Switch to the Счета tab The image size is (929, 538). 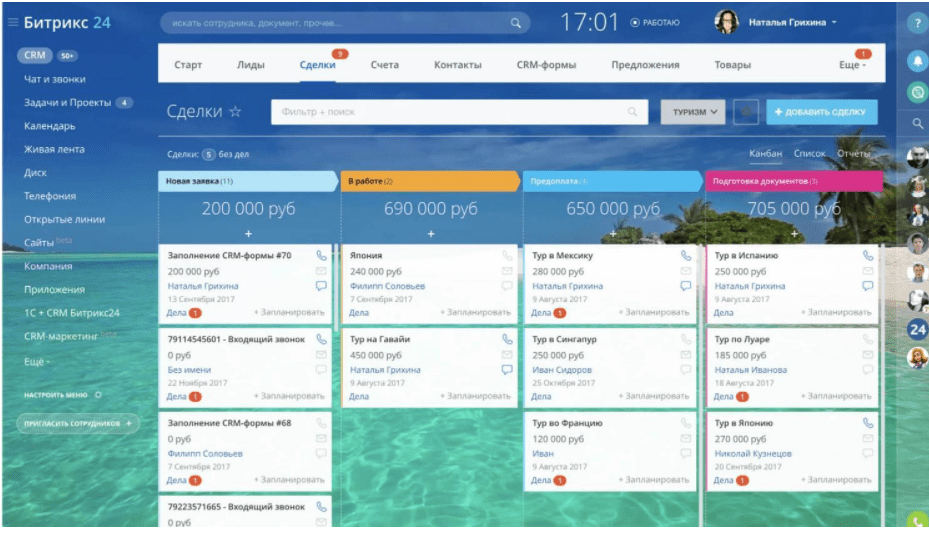point(385,65)
